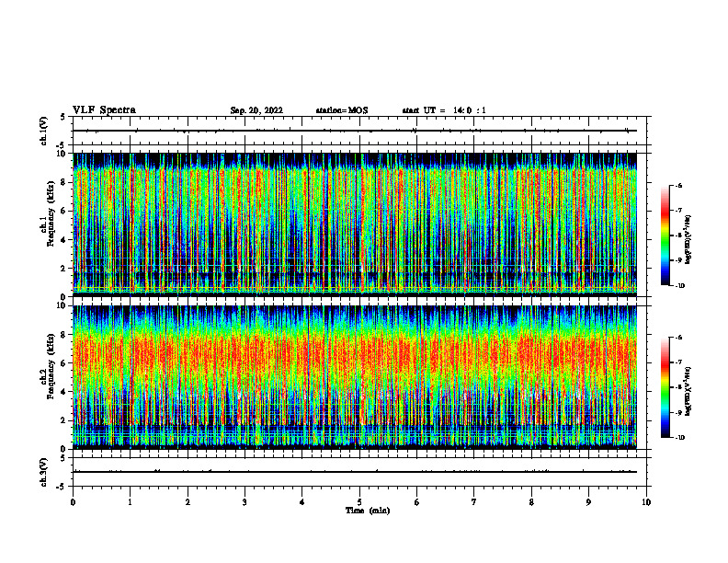Click the ch.2 PSD color scale bar
Image resolution: width=728 pixels, height=563 pixels.
pyautogui.click(x=665, y=387)
